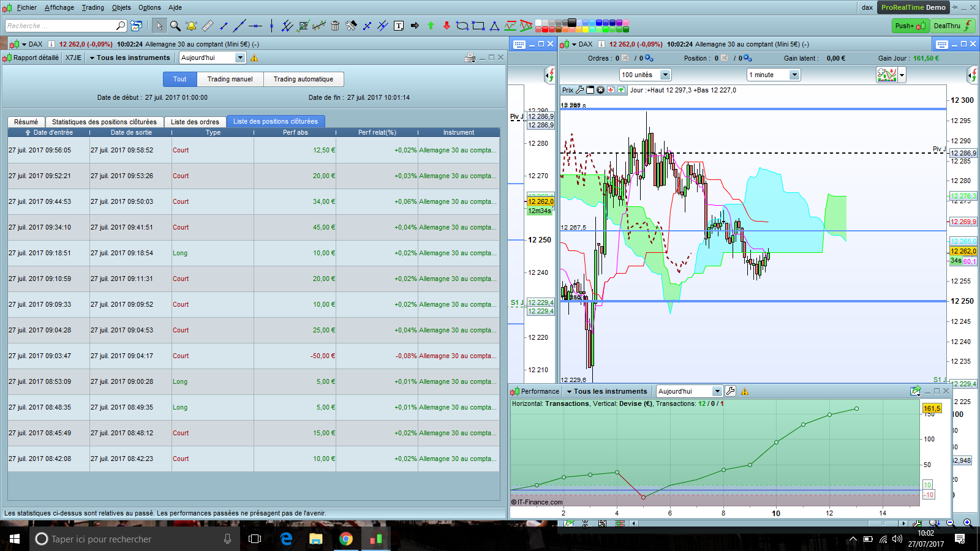
Task: Click the Push+ button
Action: (910, 26)
